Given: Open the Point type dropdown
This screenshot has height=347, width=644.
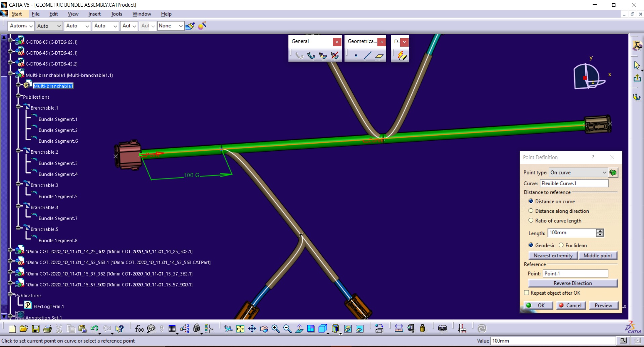Looking at the screenshot, I should click(604, 172).
